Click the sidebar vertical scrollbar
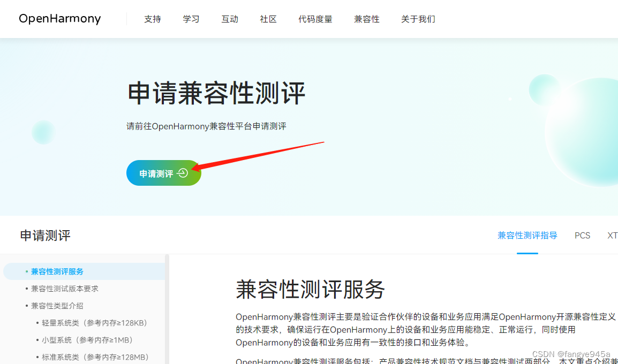 167,309
